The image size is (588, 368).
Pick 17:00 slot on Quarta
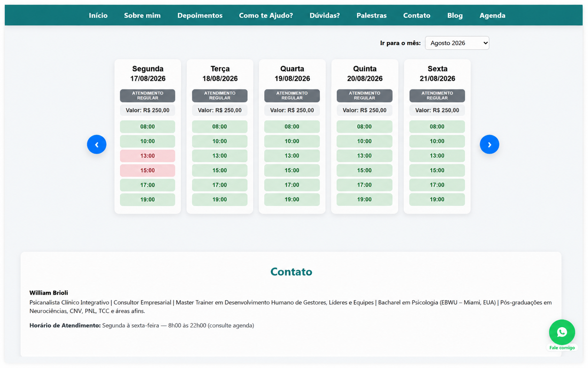[292, 185]
